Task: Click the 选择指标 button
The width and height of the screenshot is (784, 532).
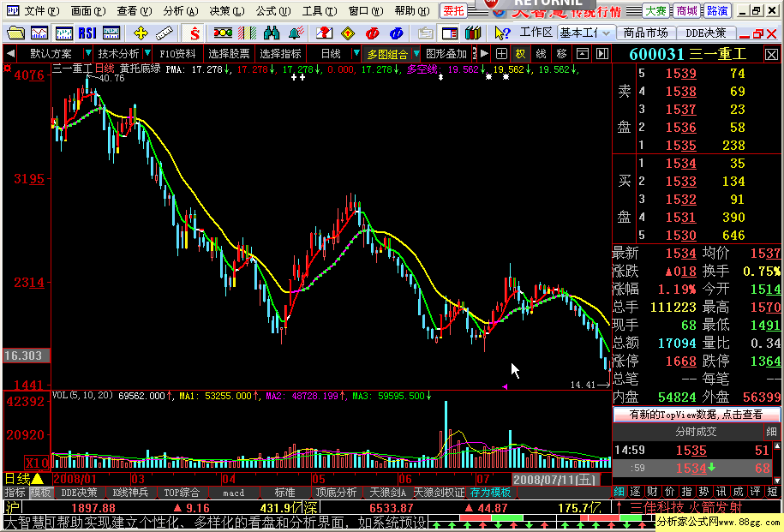Action: [280, 53]
